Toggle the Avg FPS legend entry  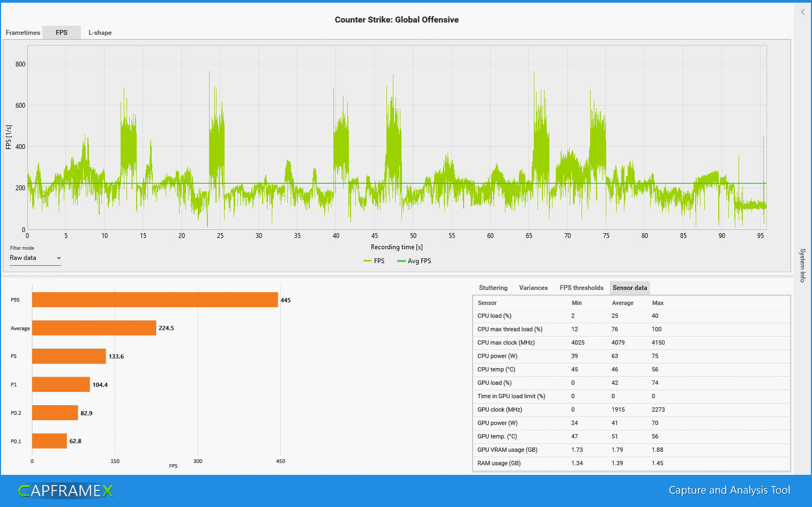point(414,261)
